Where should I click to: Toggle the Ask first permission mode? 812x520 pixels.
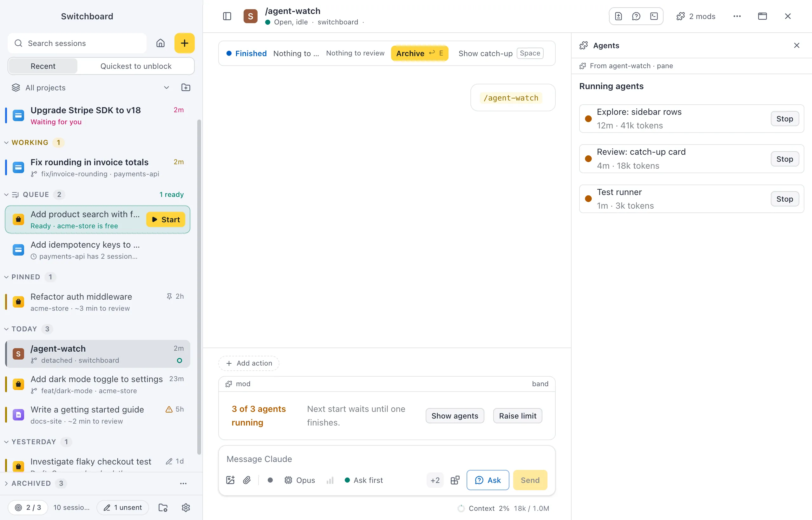click(363, 480)
